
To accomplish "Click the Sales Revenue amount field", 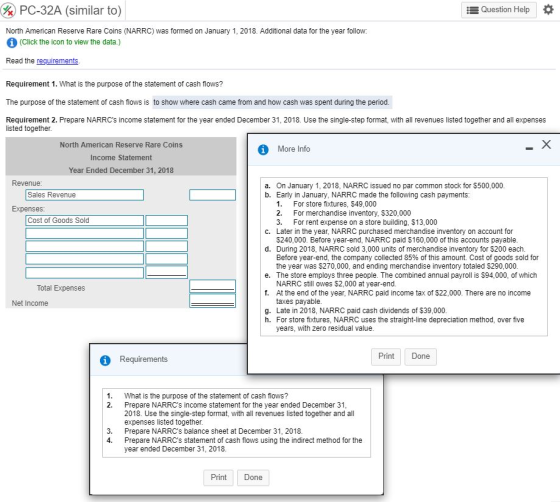I will (x=212, y=195).
